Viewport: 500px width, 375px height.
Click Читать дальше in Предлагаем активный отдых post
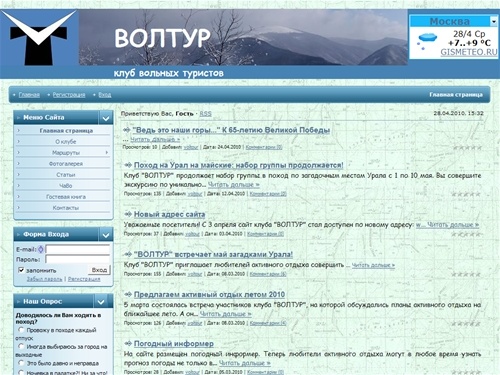(225, 314)
